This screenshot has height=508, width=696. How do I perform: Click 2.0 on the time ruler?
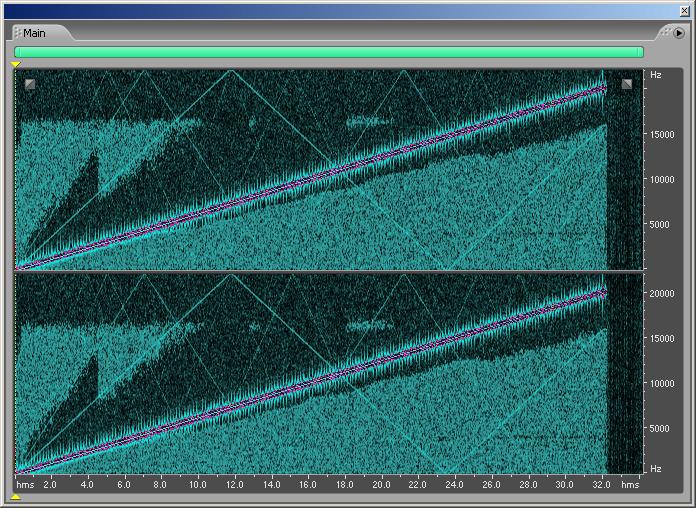tap(50, 484)
